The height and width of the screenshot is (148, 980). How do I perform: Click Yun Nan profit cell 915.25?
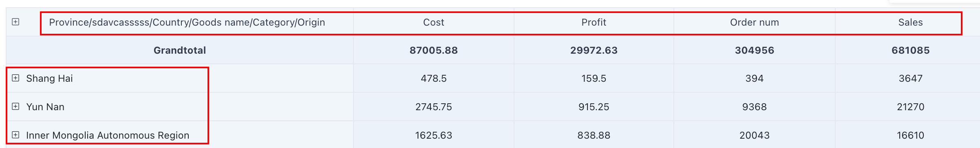click(x=594, y=107)
